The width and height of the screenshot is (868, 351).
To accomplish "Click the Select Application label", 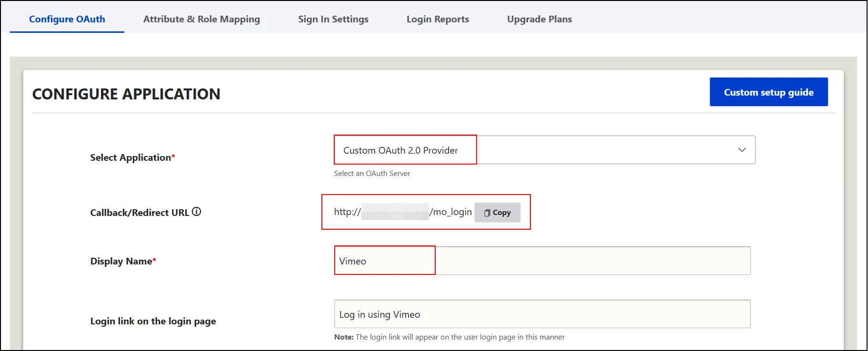I will tap(133, 157).
